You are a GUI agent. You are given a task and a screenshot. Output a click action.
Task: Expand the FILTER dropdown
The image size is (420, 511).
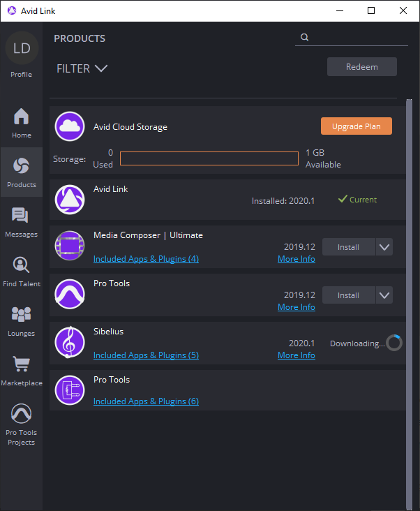(82, 68)
